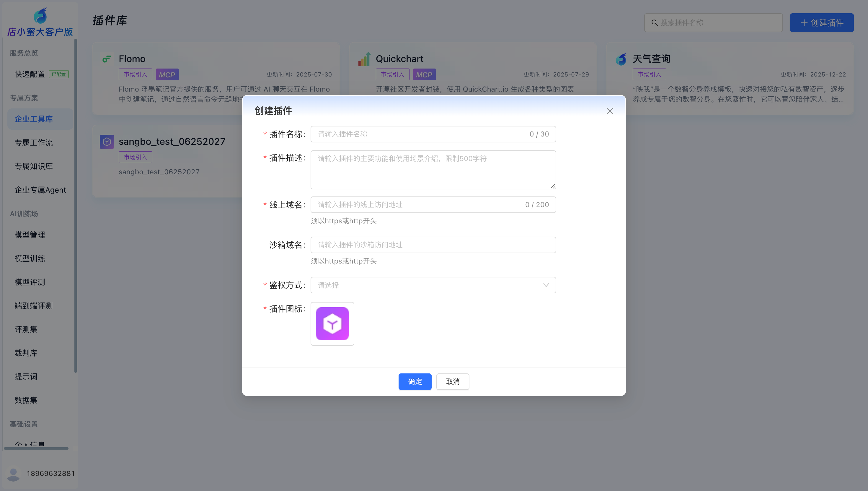Click the 鉴权方式 chevron arrow
868x491 pixels.
tap(546, 285)
